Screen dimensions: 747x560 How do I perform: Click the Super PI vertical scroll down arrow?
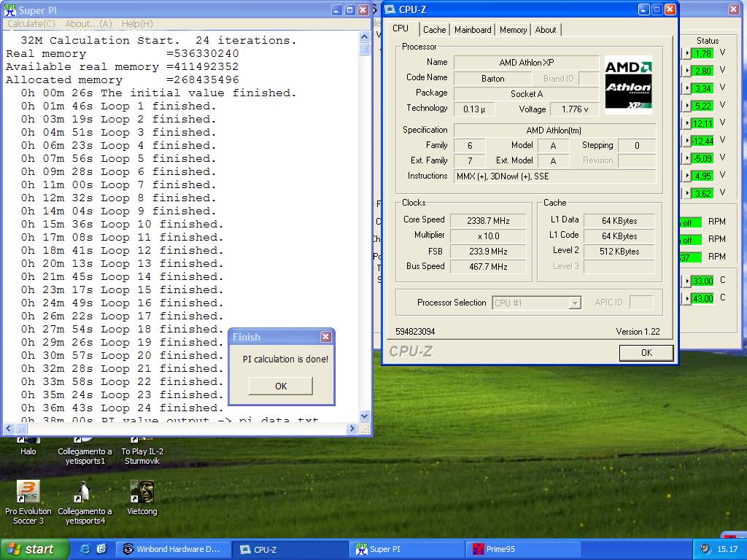tap(365, 416)
